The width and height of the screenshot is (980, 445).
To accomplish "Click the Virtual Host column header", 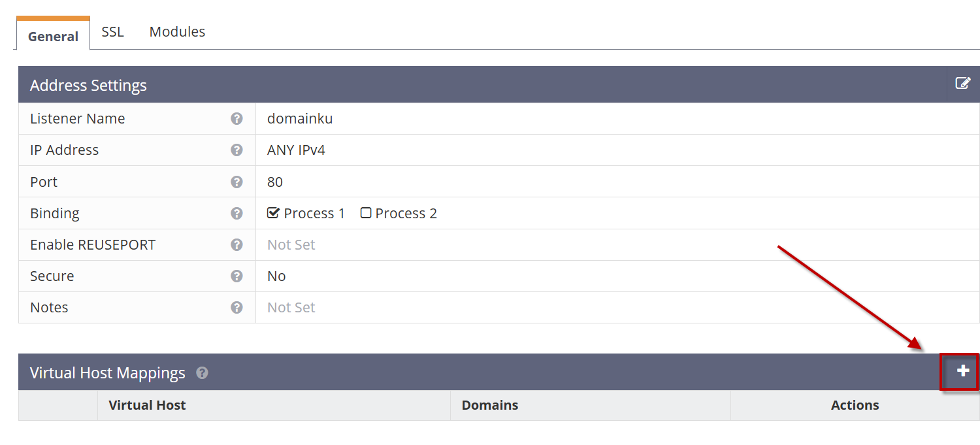I will coord(147,405).
